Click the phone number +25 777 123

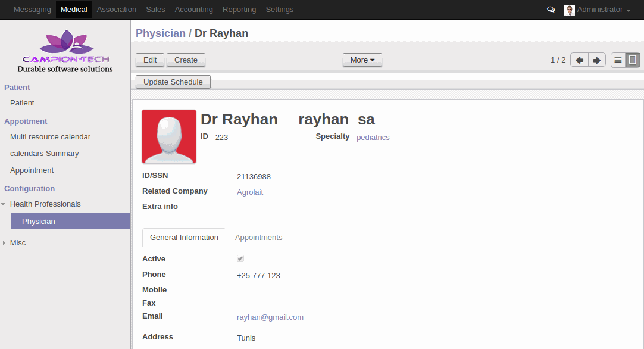click(x=258, y=275)
